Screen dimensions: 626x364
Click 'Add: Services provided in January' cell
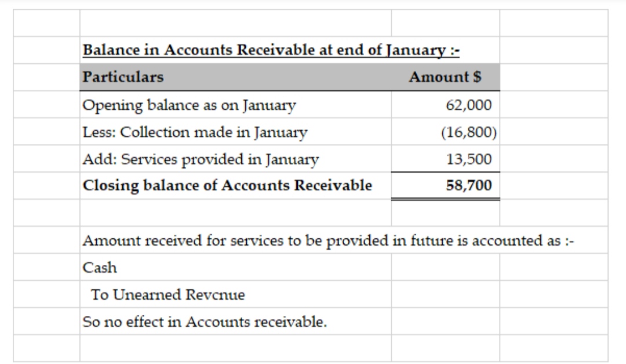201,159
